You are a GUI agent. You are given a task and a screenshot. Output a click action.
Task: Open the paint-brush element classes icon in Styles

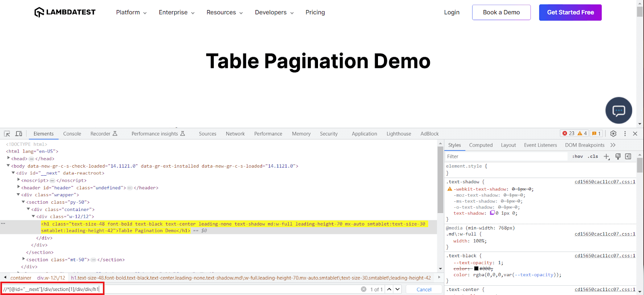(618, 156)
